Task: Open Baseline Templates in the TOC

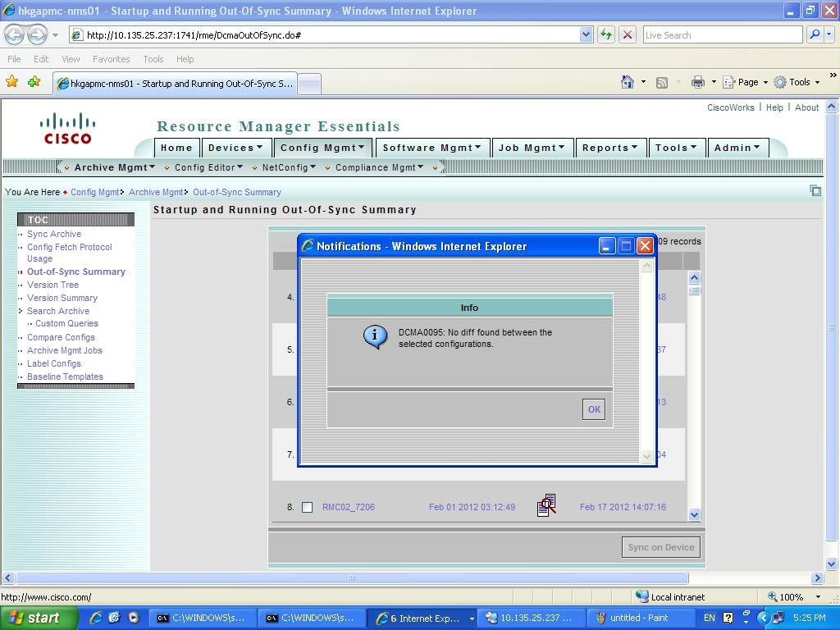Action: [x=65, y=376]
